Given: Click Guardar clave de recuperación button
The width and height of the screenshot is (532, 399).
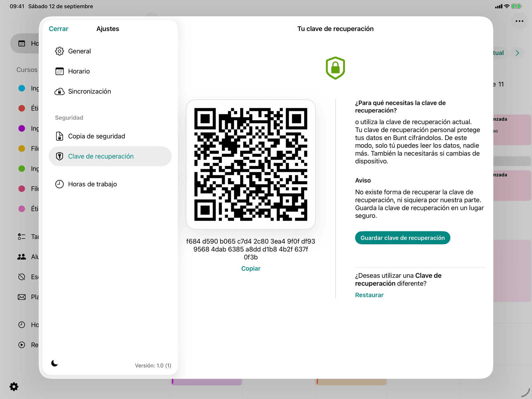Looking at the screenshot, I should 403,238.
